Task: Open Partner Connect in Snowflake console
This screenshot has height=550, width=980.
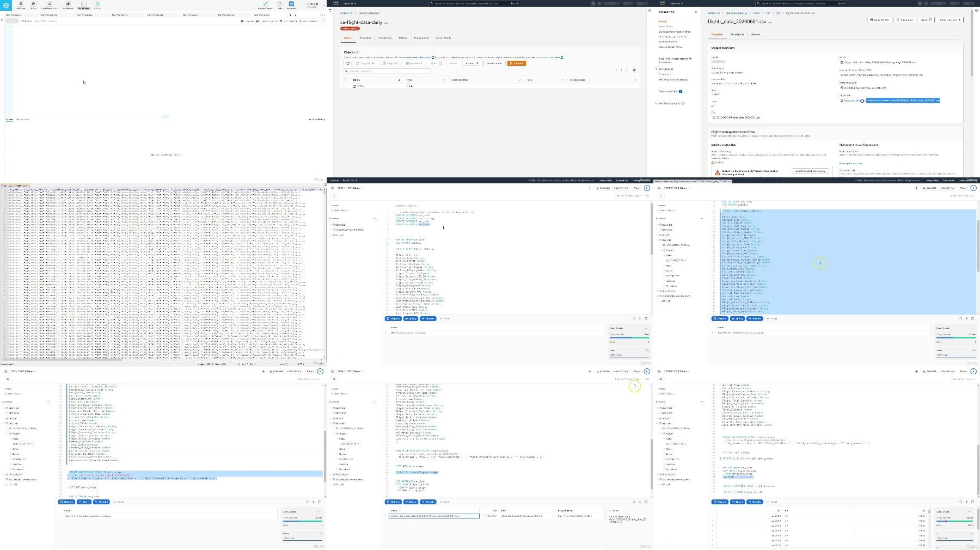Action: (265, 5)
